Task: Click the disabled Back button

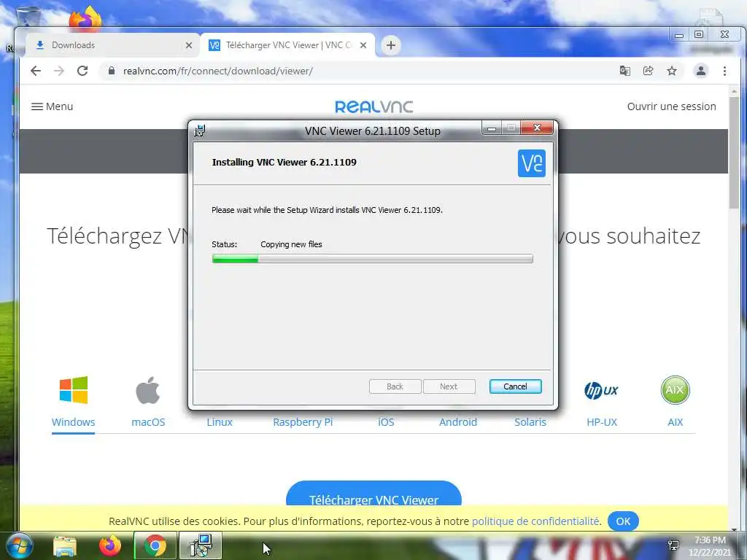Action: point(395,386)
